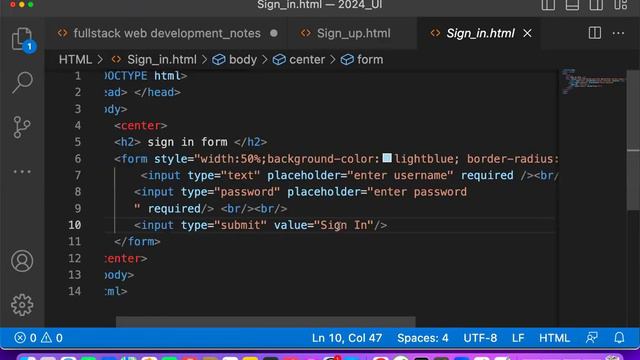Click the unsaved dot on notes tab
This screenshot has height=360, width=640.
pos(274,33)
